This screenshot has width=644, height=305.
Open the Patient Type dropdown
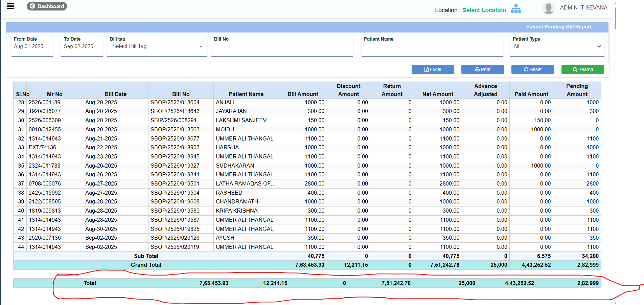(557, 46)
